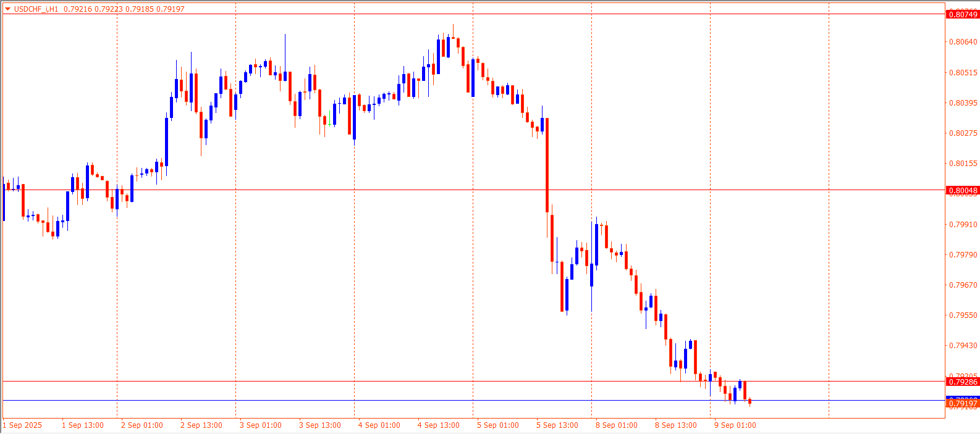
Task: Click the 0.80395 price scale label
Action: pos(963,102)
